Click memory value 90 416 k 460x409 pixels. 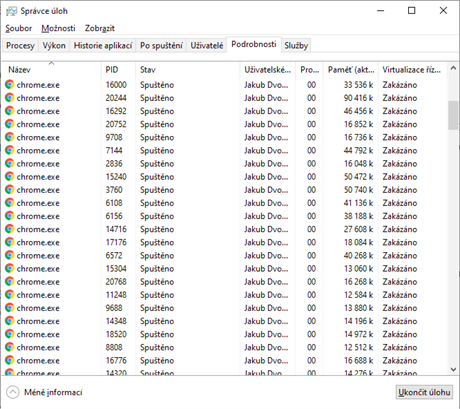(358, 98)
